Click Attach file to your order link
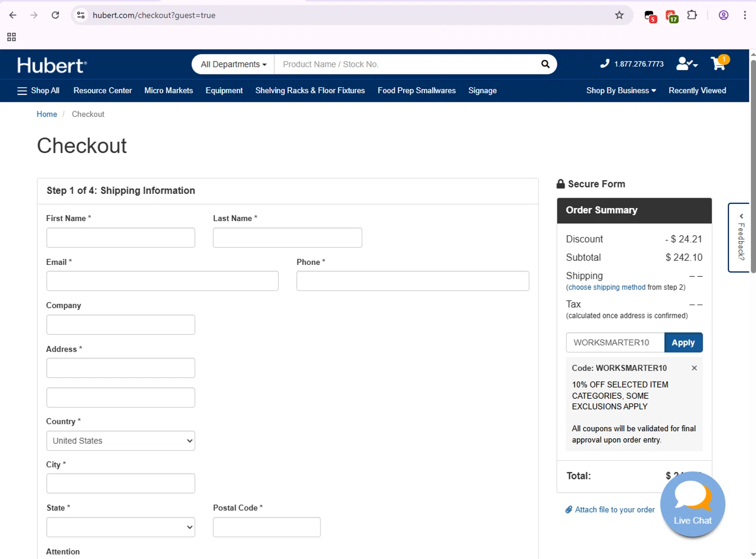The width and height of the screenshot is (756, 559). pos(615,510)
